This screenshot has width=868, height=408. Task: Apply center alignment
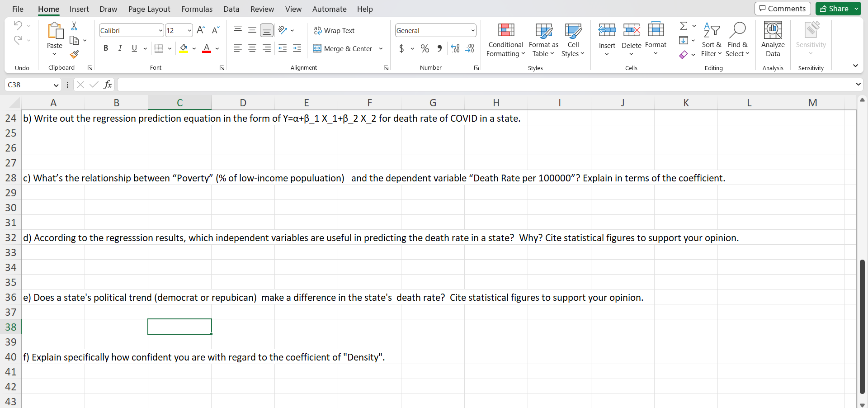(252, 48)
